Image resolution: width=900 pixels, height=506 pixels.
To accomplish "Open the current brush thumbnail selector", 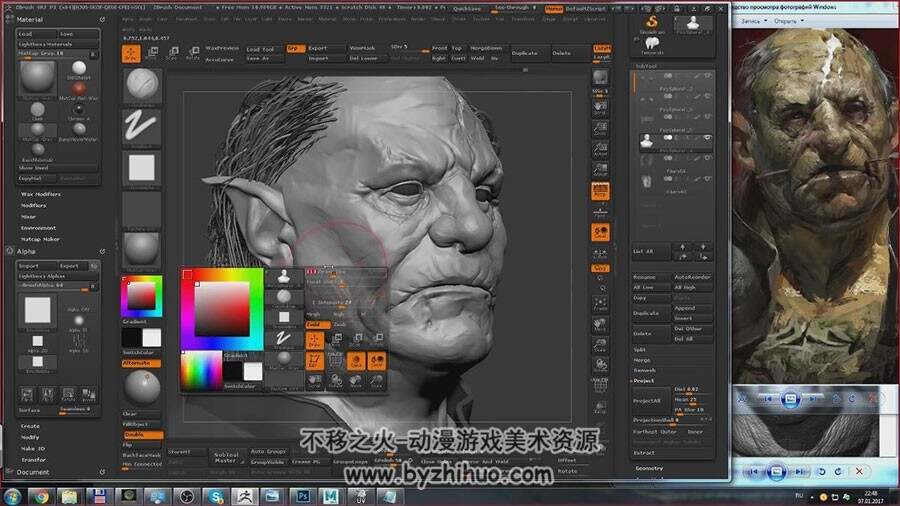I will [x=142, y=85].
